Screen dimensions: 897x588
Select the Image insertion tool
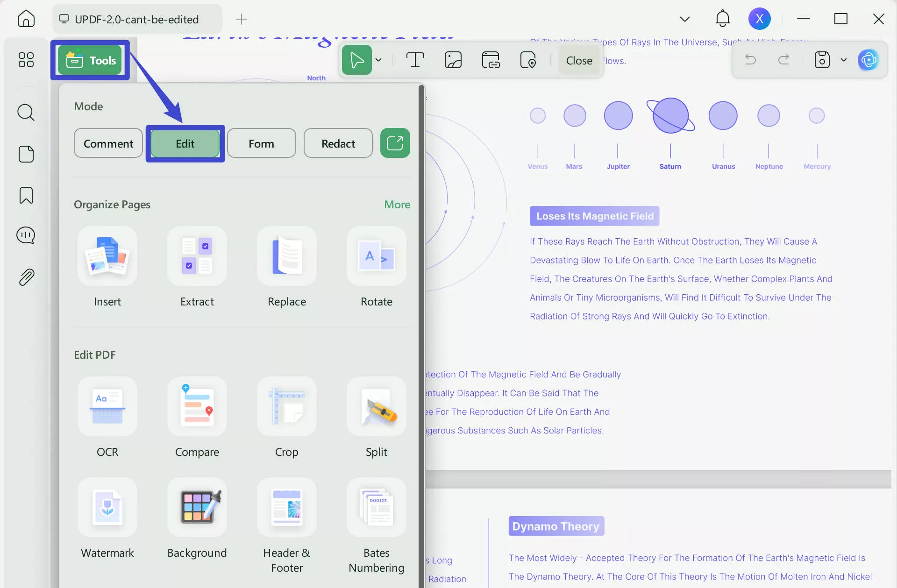[x=452, y=60]
